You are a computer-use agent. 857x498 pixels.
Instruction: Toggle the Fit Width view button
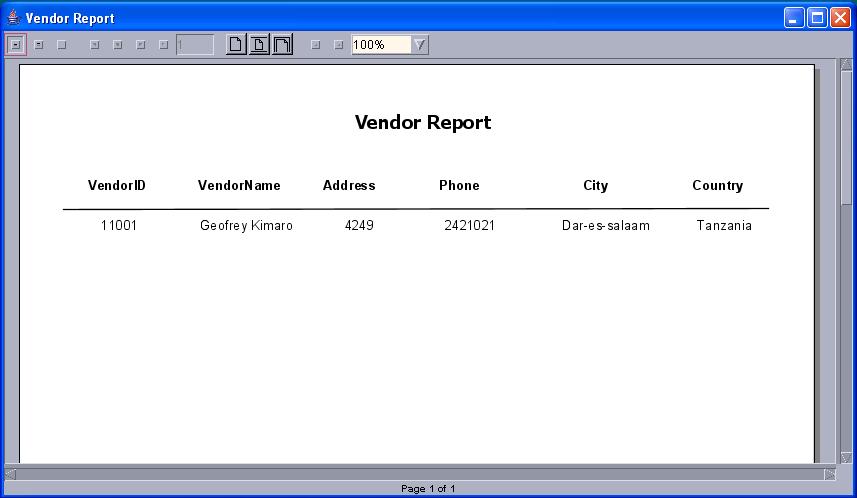tap(282, 44)
